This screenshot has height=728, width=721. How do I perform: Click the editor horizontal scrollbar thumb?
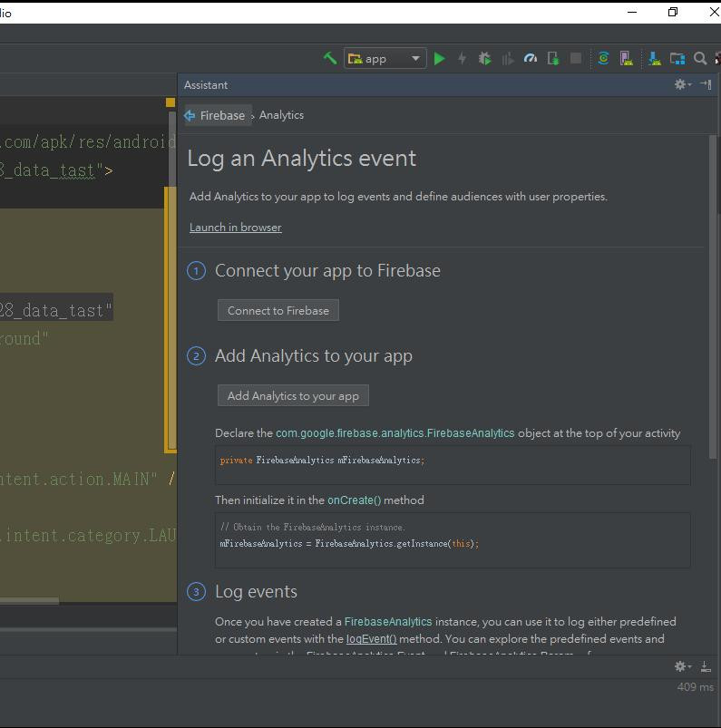pos(29,601)
